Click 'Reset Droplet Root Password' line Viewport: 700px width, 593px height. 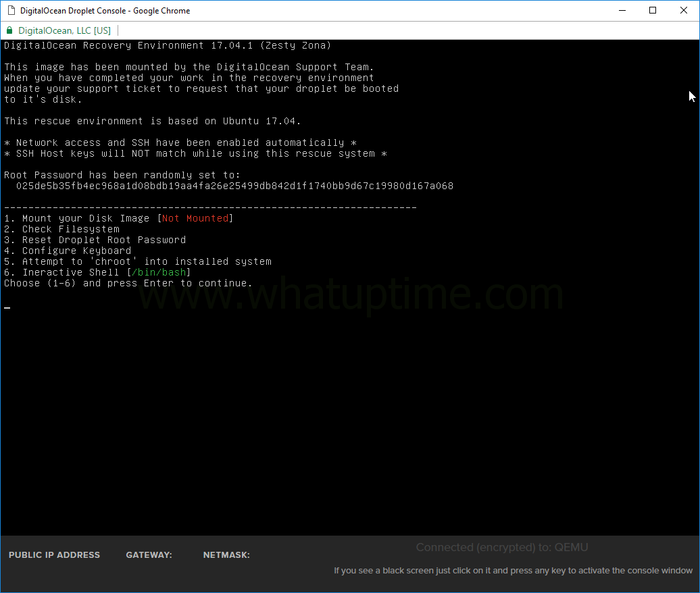click(95, 240)
